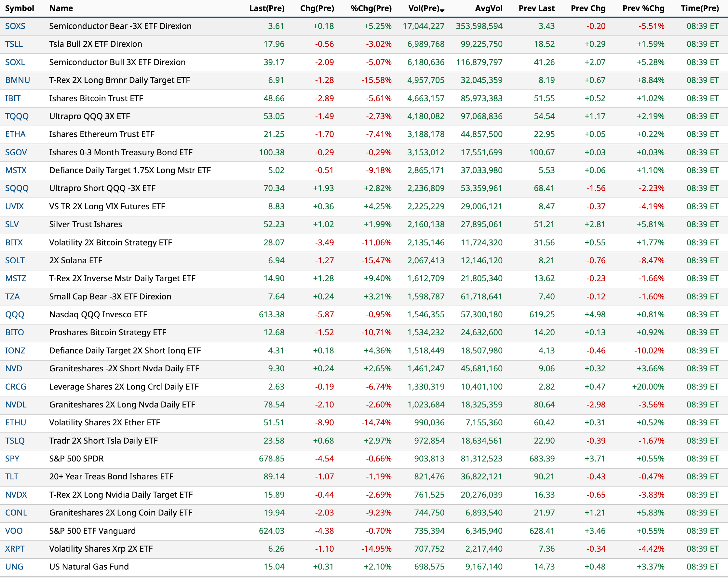Sort by %Chg(Pre) column header

(371, 8)
